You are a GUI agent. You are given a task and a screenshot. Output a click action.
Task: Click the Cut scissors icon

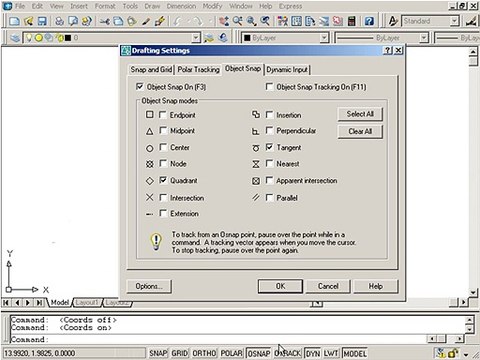(x=105, y=21)
